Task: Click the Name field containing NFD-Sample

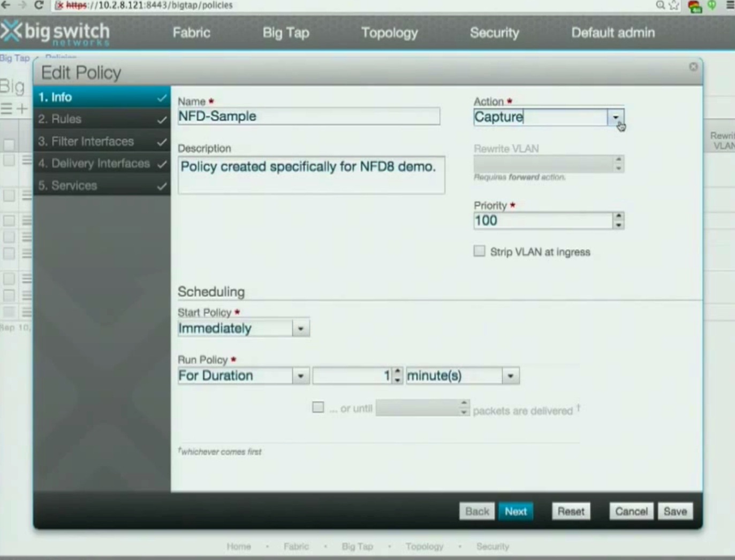Action: pos(308,117)
